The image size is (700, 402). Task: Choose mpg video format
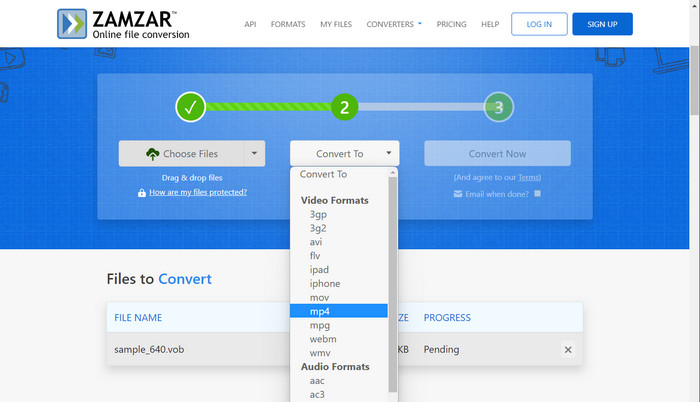tap(320, 325)
